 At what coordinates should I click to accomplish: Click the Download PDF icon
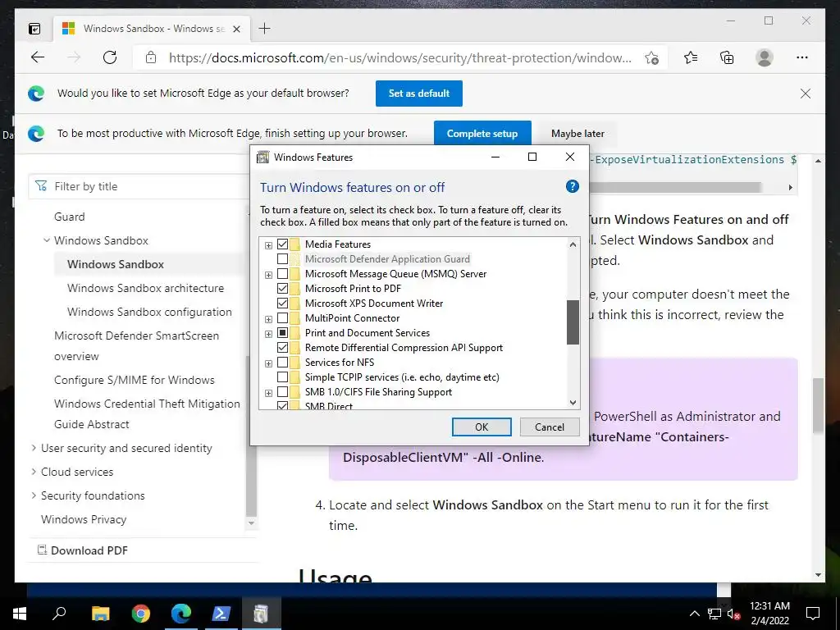(42, 550)
